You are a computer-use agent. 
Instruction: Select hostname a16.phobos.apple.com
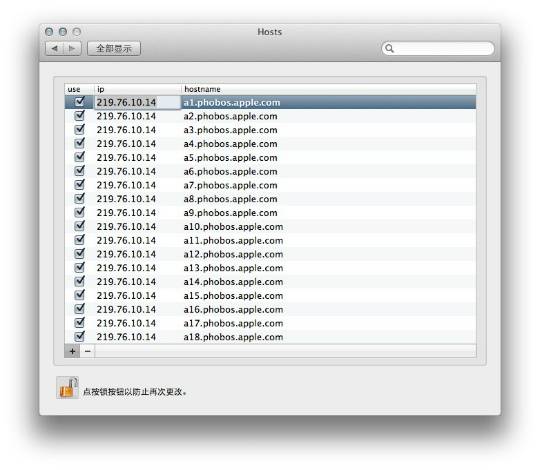point(233,310)
